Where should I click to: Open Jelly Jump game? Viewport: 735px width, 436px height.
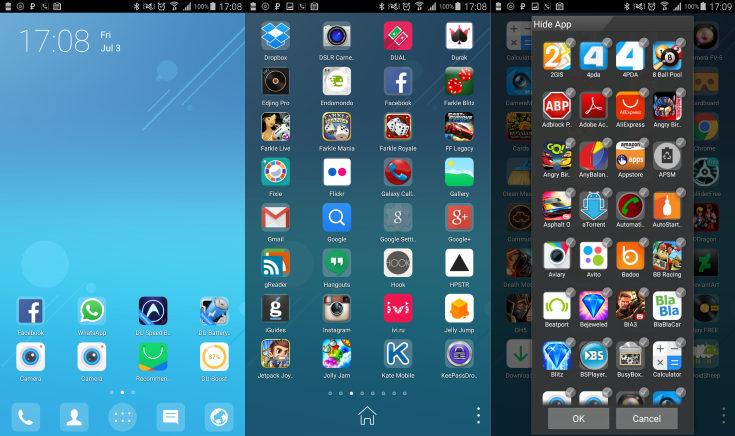point(459,308)
